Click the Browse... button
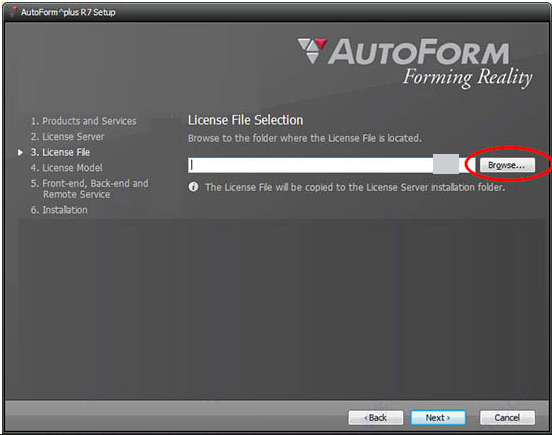552x435 pixels. pos(507,165)
